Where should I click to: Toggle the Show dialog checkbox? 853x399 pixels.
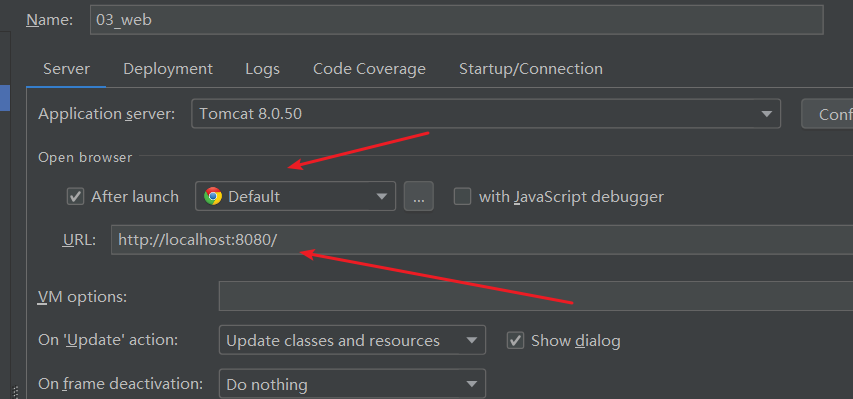coord(515,341)
